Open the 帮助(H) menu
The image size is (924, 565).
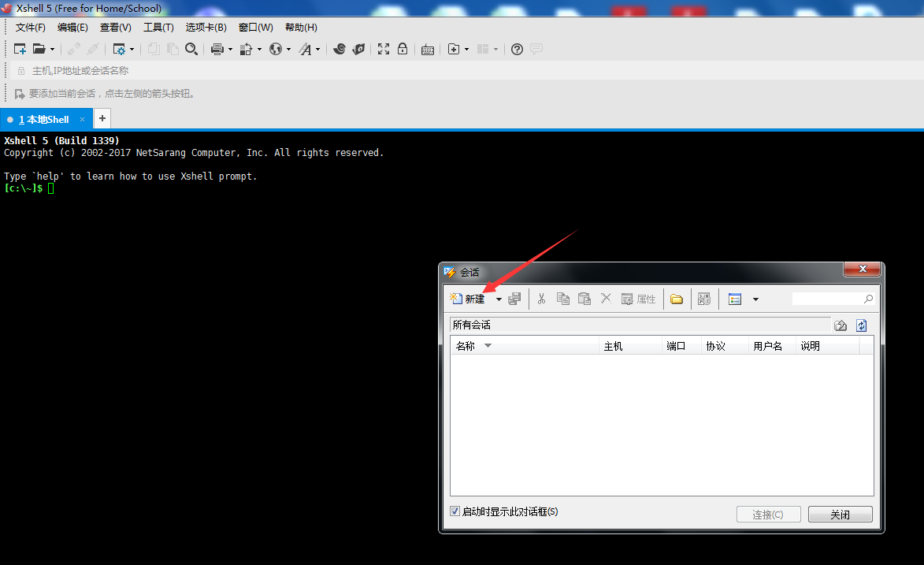click(301, 27)
